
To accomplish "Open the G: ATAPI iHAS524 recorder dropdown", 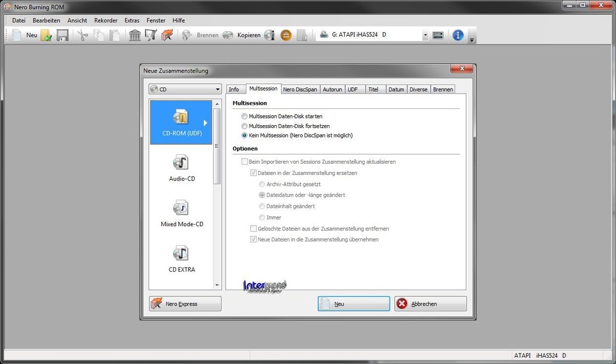I will (x=424, y=35).
